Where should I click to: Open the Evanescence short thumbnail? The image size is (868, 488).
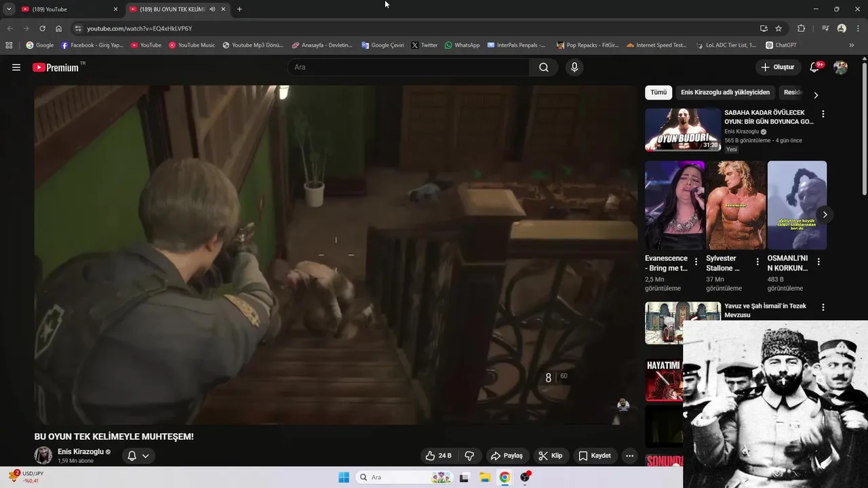click(675, 205)
